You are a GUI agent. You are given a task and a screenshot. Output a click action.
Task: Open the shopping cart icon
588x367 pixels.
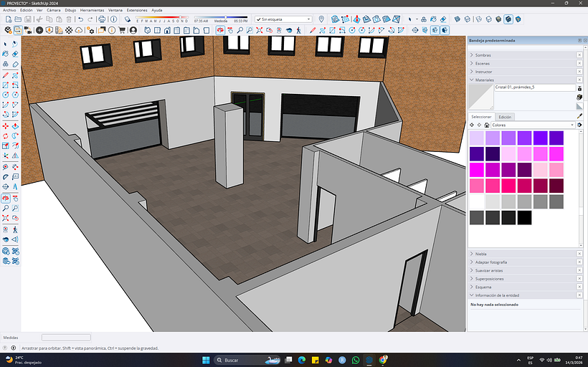coord(122,30)
